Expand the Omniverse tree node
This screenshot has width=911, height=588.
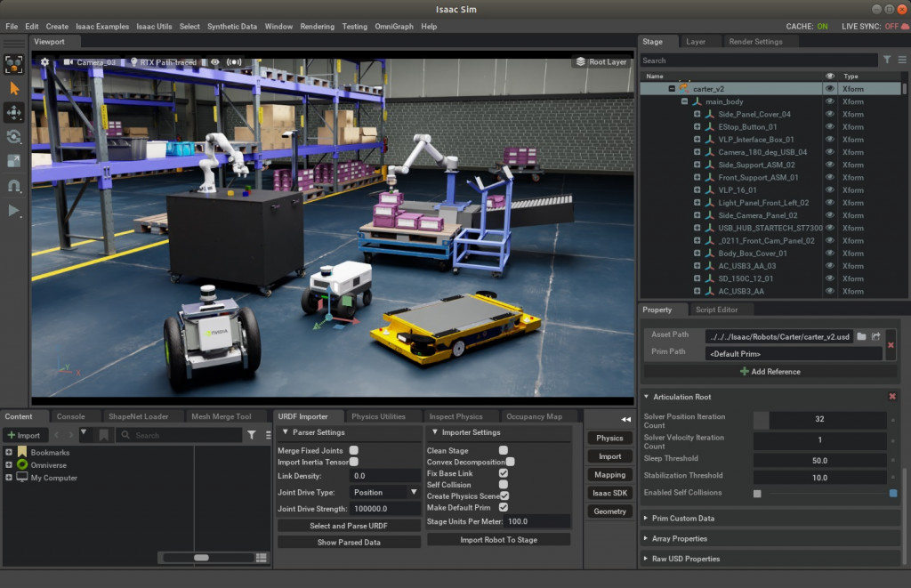coord(9,465)
